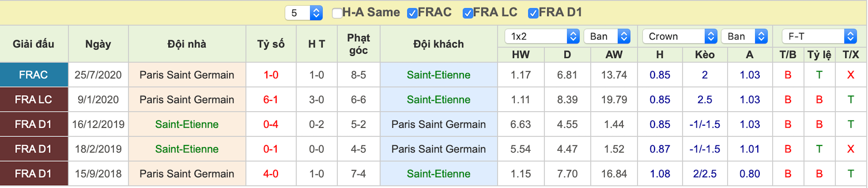Select the 4-0 score from 15/9/2018
This screenshot has height=188, width=868.
pyautogui.click(x=271, y=174)
